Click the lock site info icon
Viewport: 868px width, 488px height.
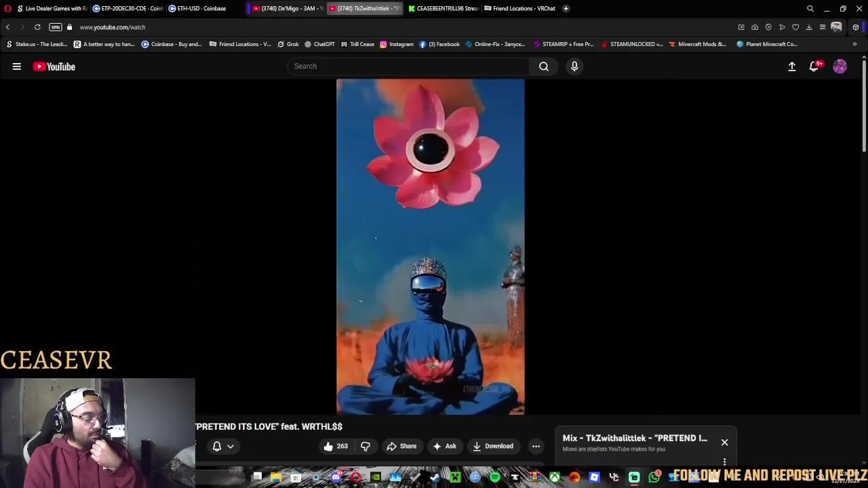coord(69,27)
